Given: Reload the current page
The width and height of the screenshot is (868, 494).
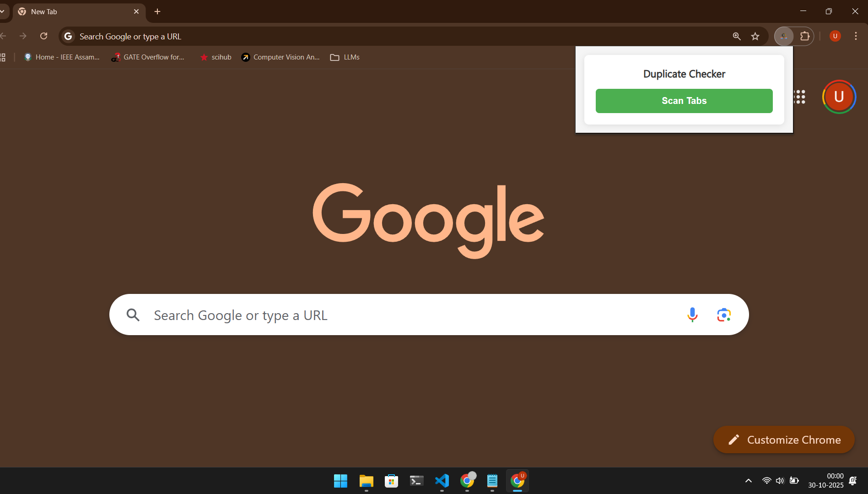Looking at the screenshot, I should click(x=44, y=36).
